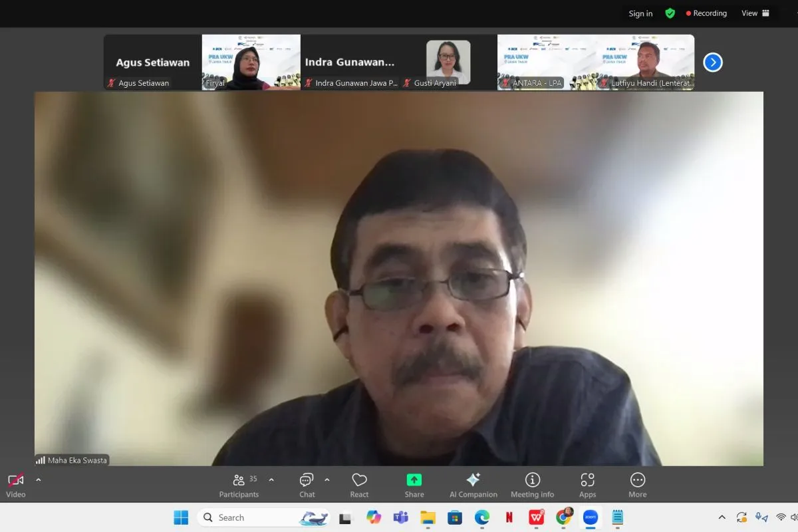798x532 pixels.
Task: Expand the Chat options chevron
Action: point(327,479)
